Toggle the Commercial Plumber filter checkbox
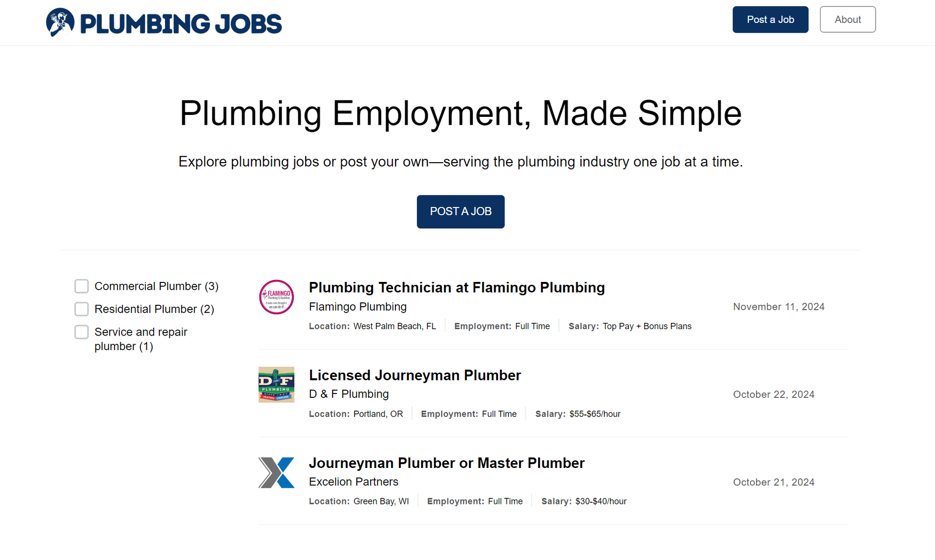 [81, 286]
